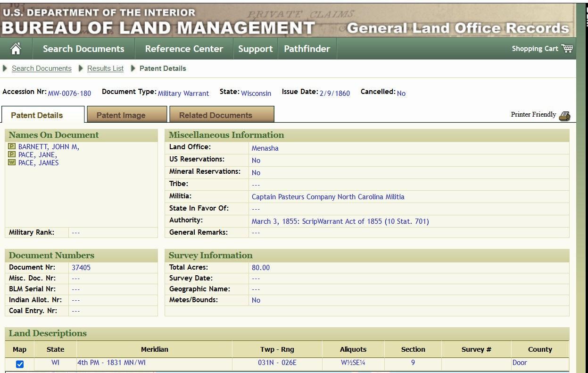Click the aliquots cell W½SE¼
The width and height of the screenshot is (588, 373).
pos(353,363)
